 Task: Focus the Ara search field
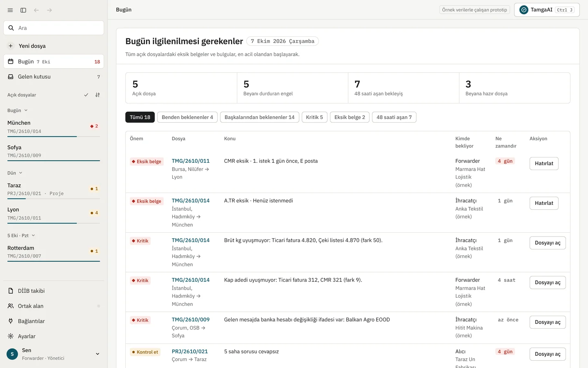point(53,28)
